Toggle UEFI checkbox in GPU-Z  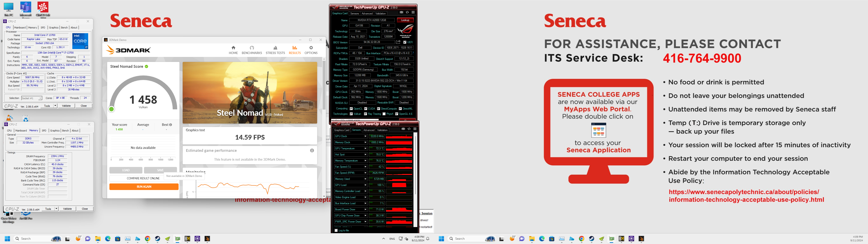(x=405, y=42)
